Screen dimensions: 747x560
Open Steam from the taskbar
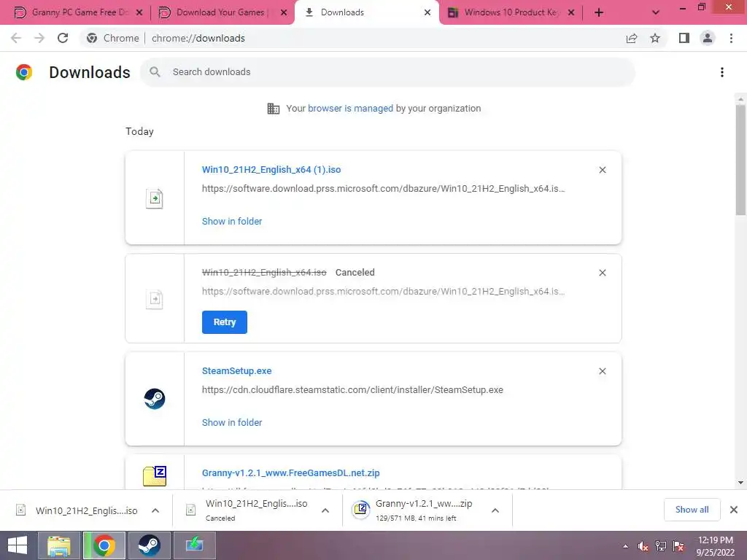click(149, 545)
